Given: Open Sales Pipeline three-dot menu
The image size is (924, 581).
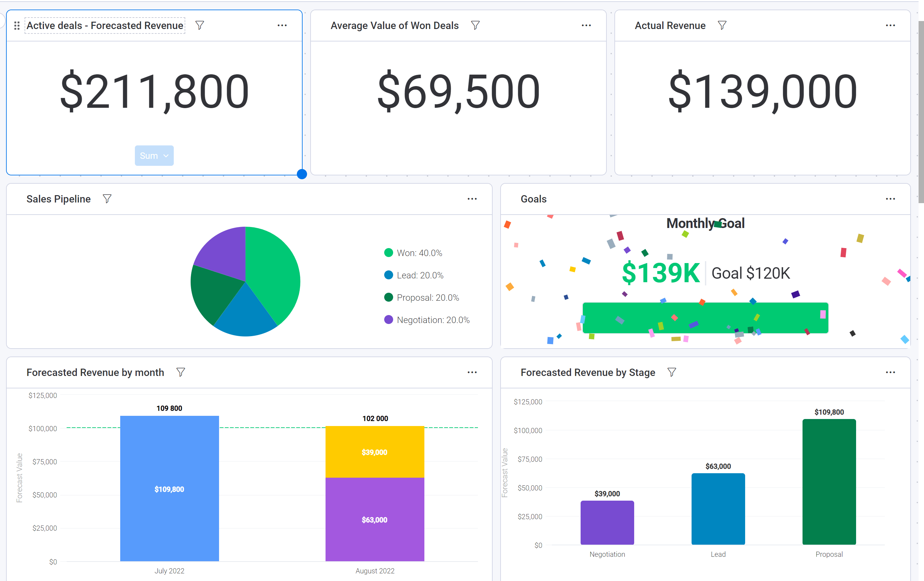Looking at the screenshot, I should [472, 199].
